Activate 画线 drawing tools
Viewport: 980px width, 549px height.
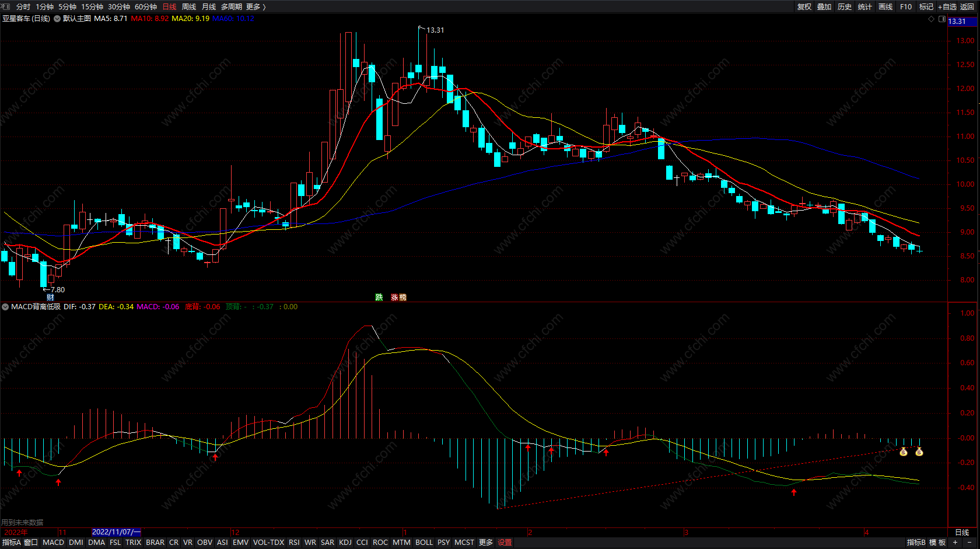(885, 6)
